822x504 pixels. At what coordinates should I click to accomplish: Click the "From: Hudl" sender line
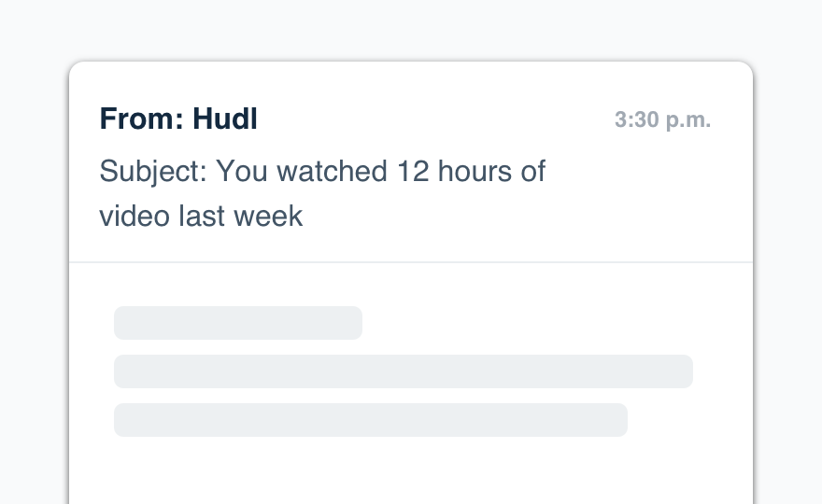coord(178,119)
